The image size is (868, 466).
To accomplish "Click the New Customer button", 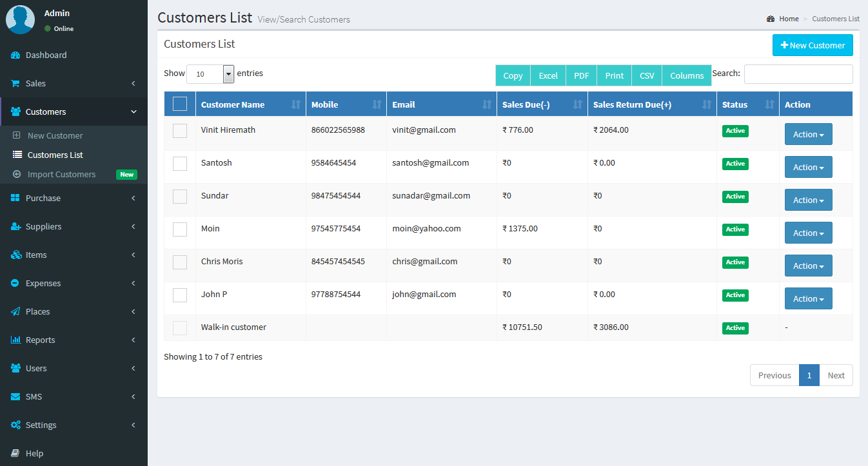I will (813, 45).
